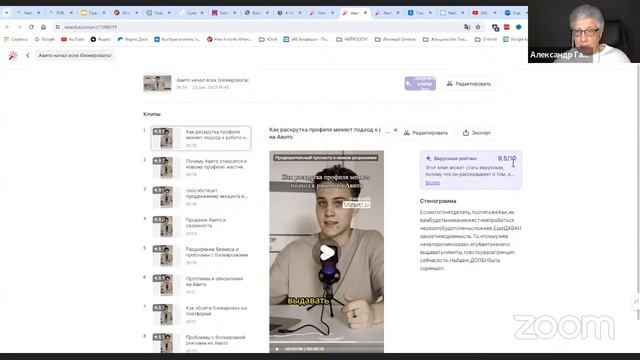Select clip 5 Расширение бизнеса и проблемы
Viewport: 640px width, 360px height.
coord(201,256)
